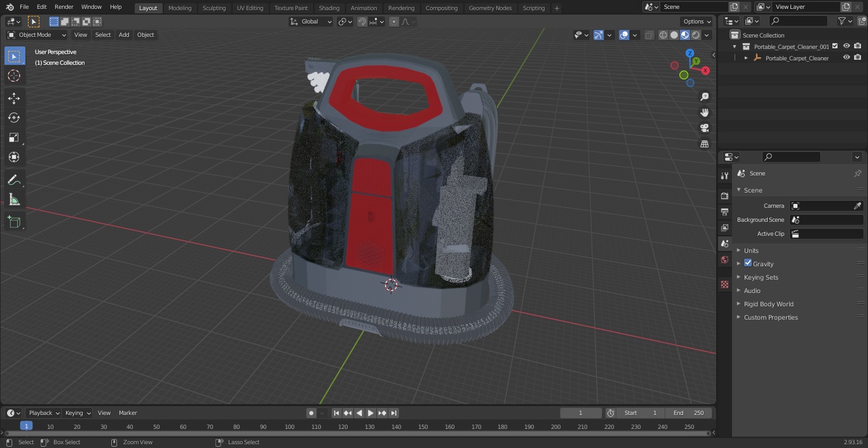The image size is (868, 448).
Task: Switch to solid viewport shading
Action: 674,35
